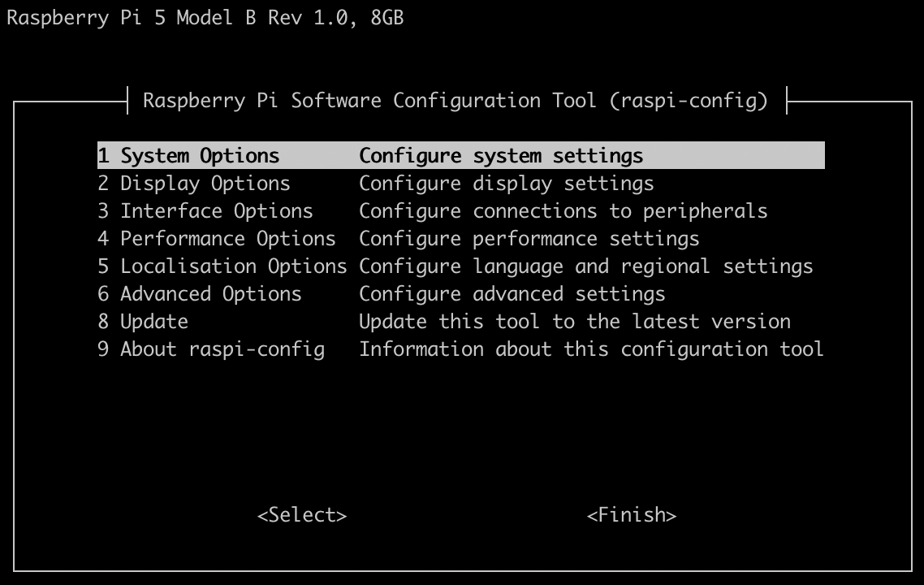This screenshot has height=585, width=924.
Task: Click the raspi-config dialog title text
Action: [x=456, y=101]
